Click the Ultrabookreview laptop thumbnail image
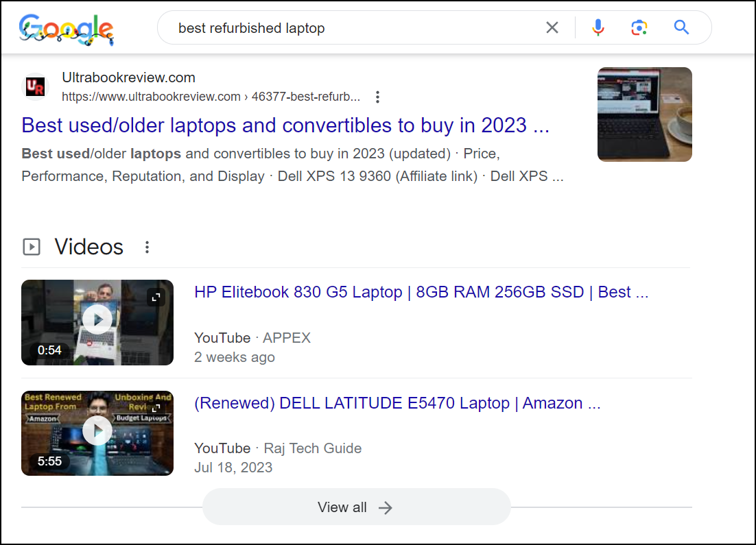The width and height of the screenshot is (756, 545). pyautogui.click(x=644, y=114)
